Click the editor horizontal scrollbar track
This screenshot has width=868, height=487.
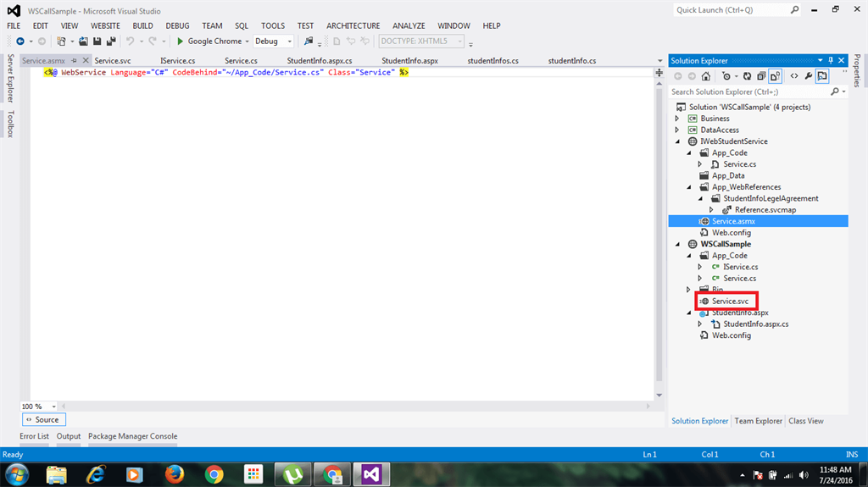(x=355, y=407)
